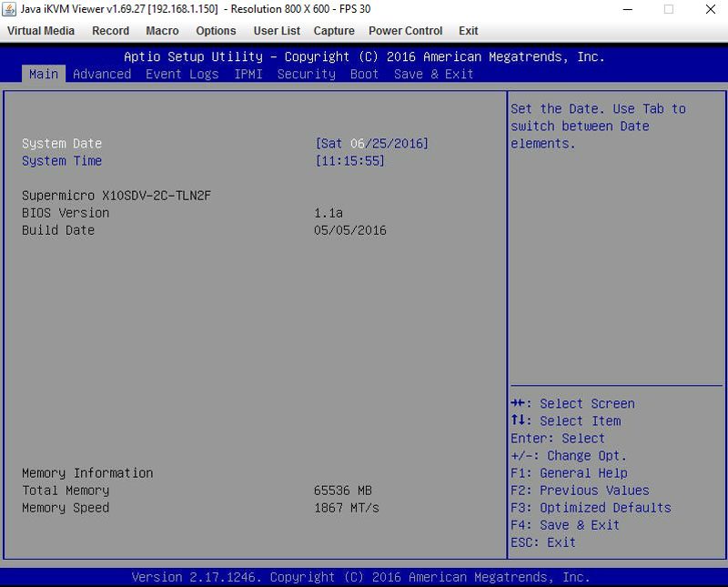Screen dimensions: 728x587
Task: Open the Power Control menu
Action: 405,31
